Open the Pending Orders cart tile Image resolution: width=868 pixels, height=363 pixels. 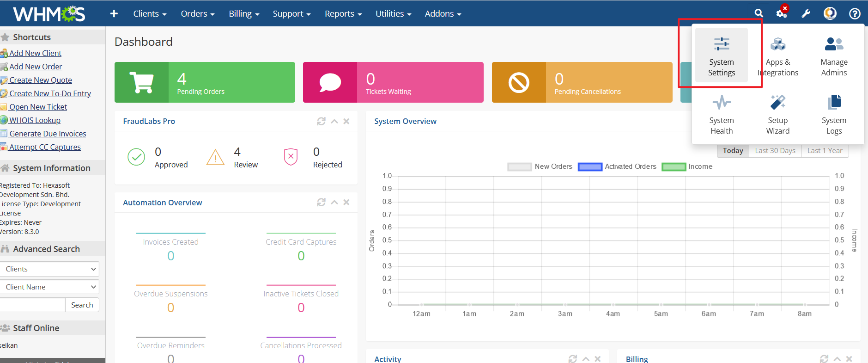[205, 82]
